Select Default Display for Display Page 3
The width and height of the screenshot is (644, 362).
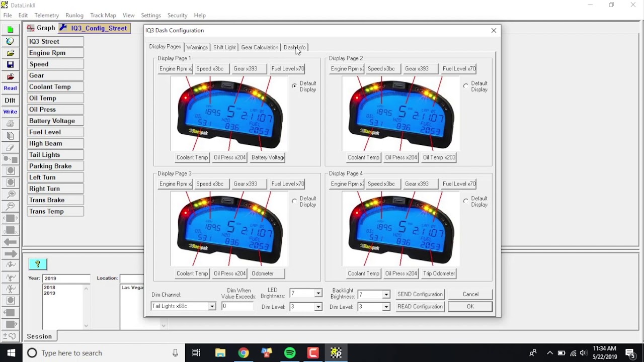pos(294,201)
